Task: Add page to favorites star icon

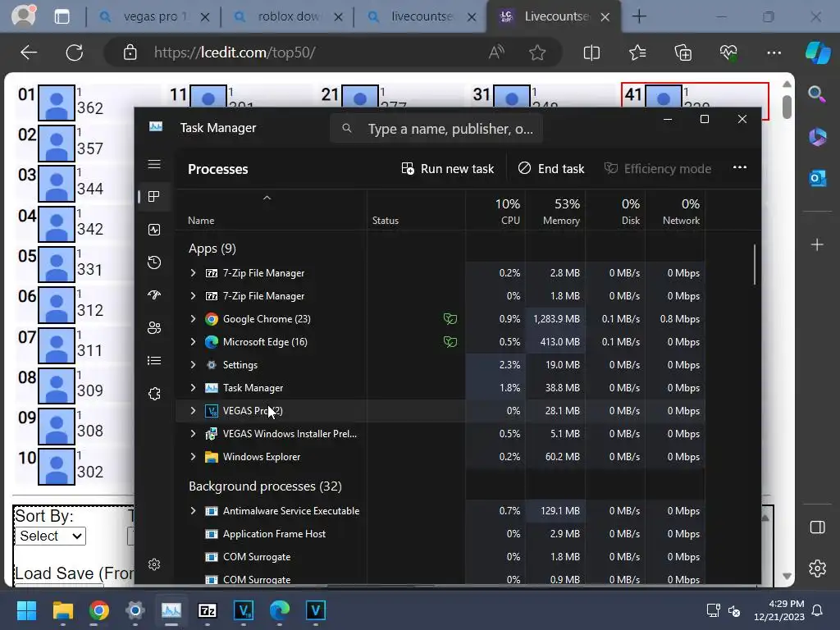Action: click(537, 52)
